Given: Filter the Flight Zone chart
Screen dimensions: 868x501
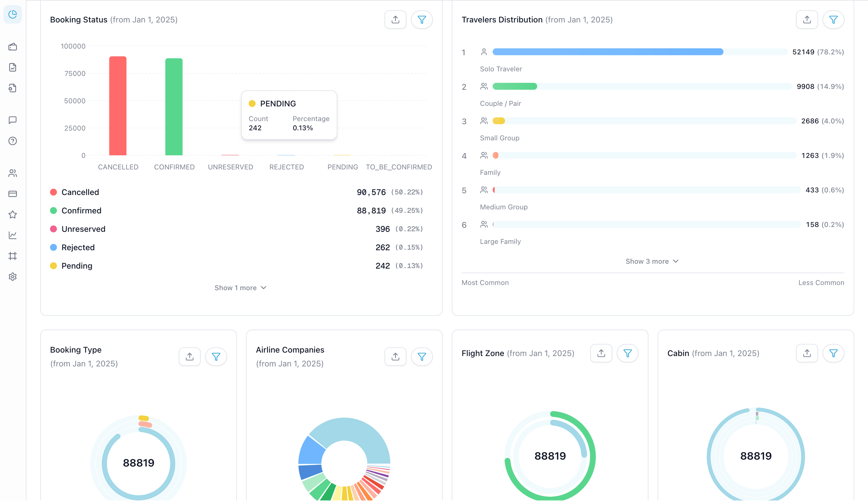Looking at the screenshot, I should pos(628,353).
